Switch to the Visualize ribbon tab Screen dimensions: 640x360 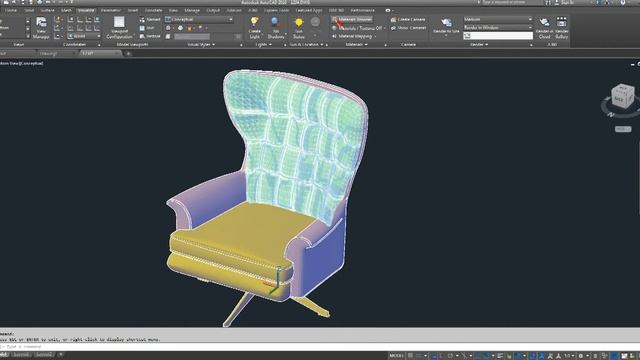[86, 10]
